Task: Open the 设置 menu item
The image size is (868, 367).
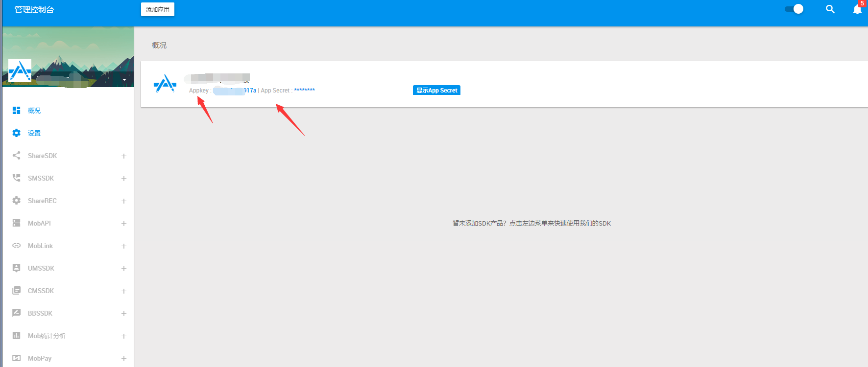Action: pyautogui.click(x=34, y=133)
